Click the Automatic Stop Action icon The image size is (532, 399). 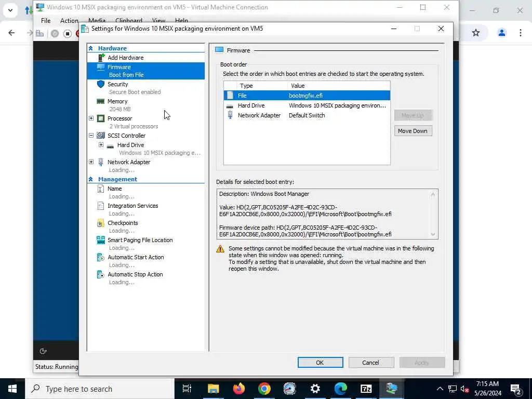[x=101, y=274]
